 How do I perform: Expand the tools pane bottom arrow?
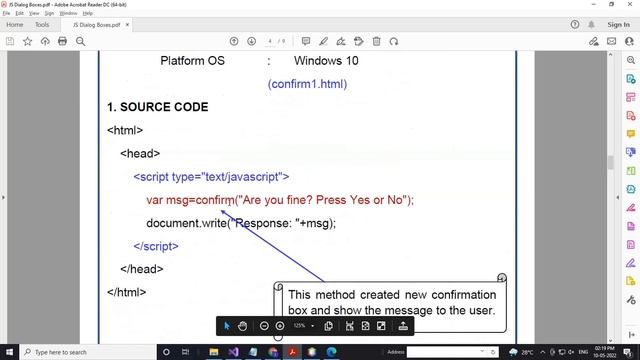click(x=632, y=335)
